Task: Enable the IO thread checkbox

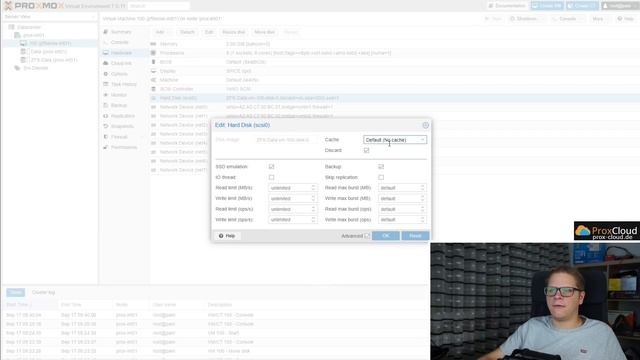Action: point(271,177)
